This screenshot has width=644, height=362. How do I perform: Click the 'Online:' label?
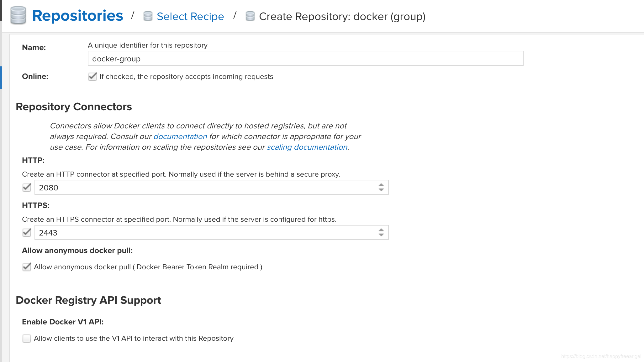pos(35,76)
